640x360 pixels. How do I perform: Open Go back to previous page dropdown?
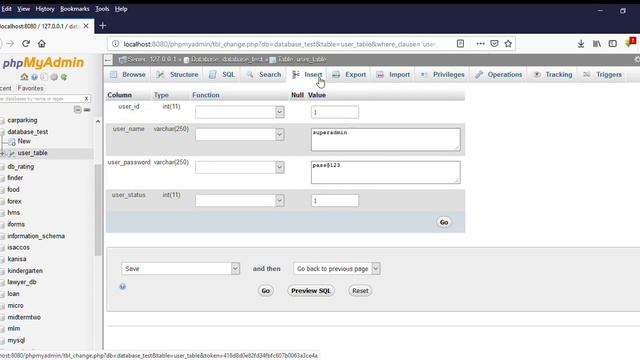click(337, 269)
